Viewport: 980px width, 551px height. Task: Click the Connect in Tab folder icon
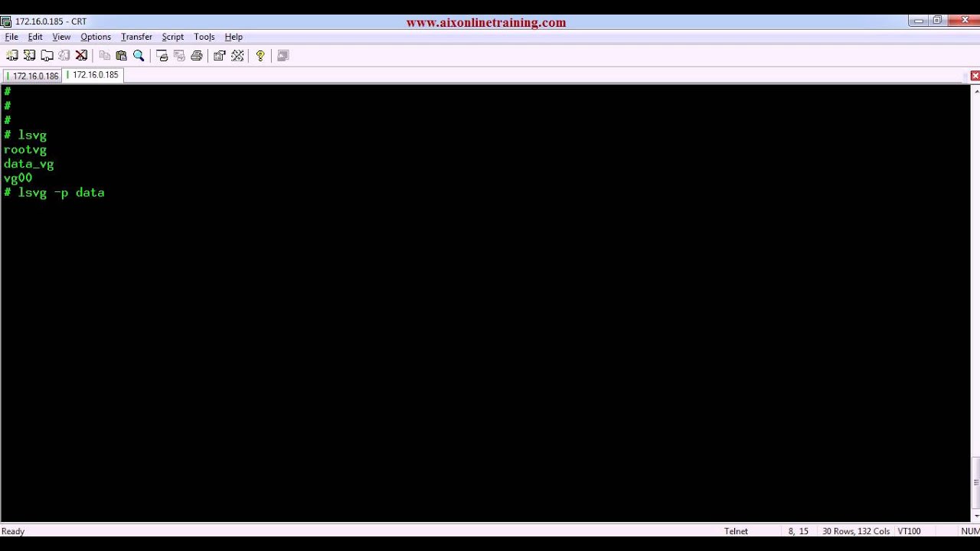pos(47,56)
